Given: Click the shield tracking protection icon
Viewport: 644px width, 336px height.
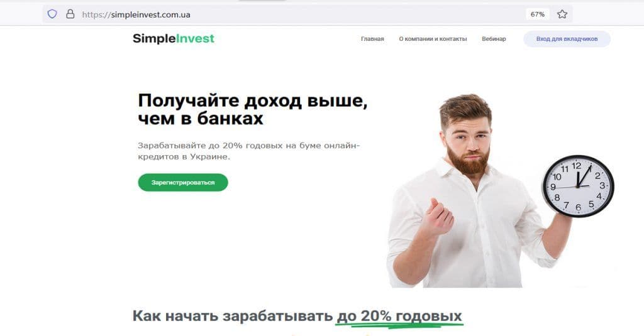Looking at the screenshot, I should [52, 14].
